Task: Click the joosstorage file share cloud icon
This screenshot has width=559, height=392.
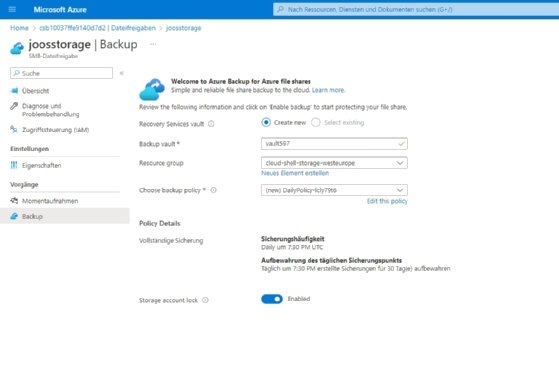Action: pos(17,48)
